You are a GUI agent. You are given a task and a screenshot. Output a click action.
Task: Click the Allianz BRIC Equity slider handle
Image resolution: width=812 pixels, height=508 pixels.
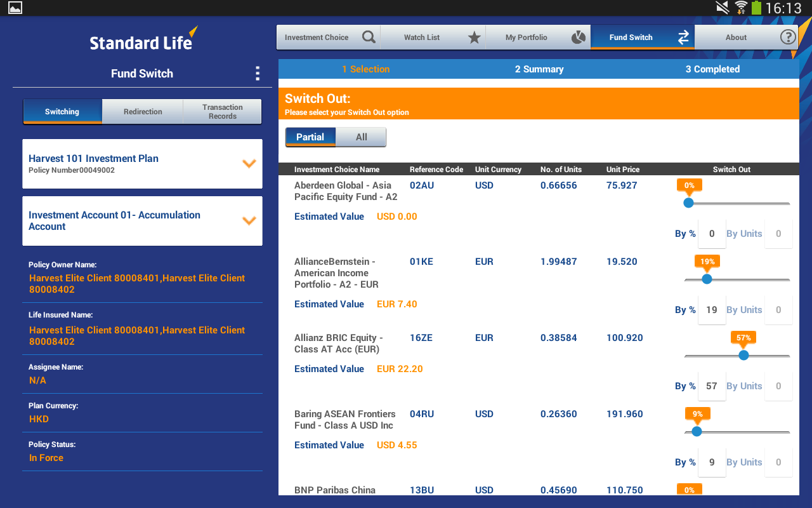743,356
